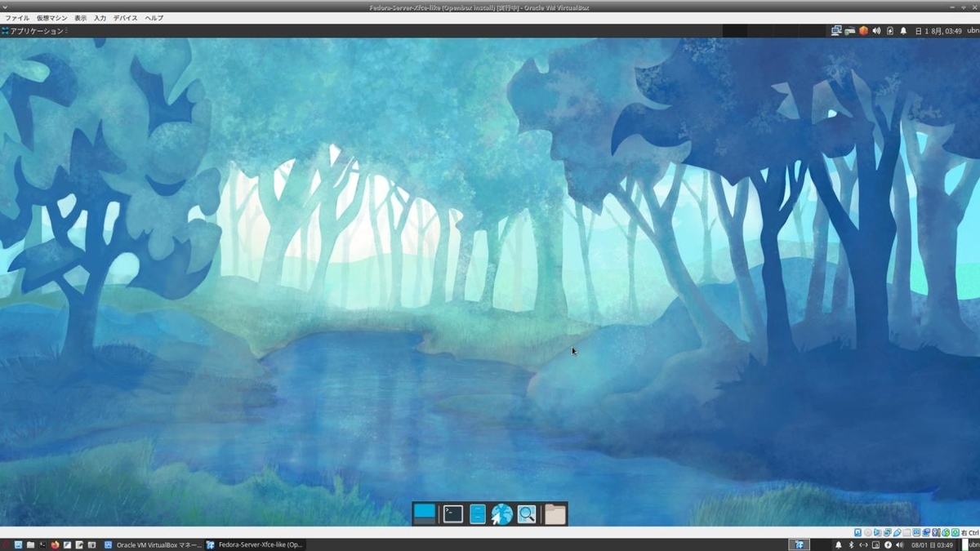Click the host power manager tray icon
This screenshot has width=980, height=551.
pos(888,544)
